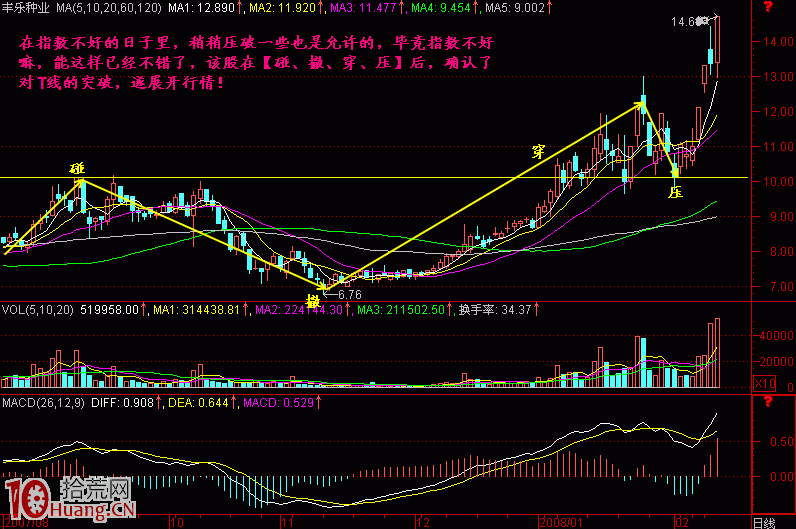The width and height of the screenshot is (796, 529).
Task: Click the 12.00 price axis label
Action: 778,112
